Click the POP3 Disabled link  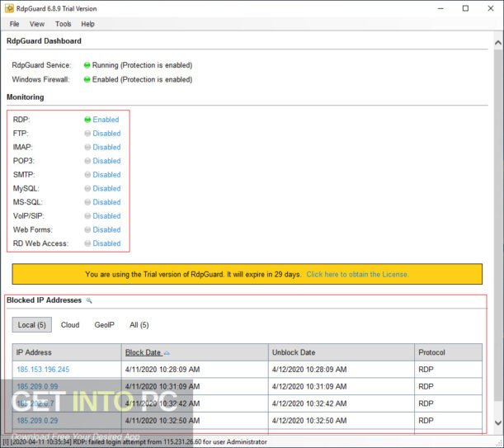(106, 161)
